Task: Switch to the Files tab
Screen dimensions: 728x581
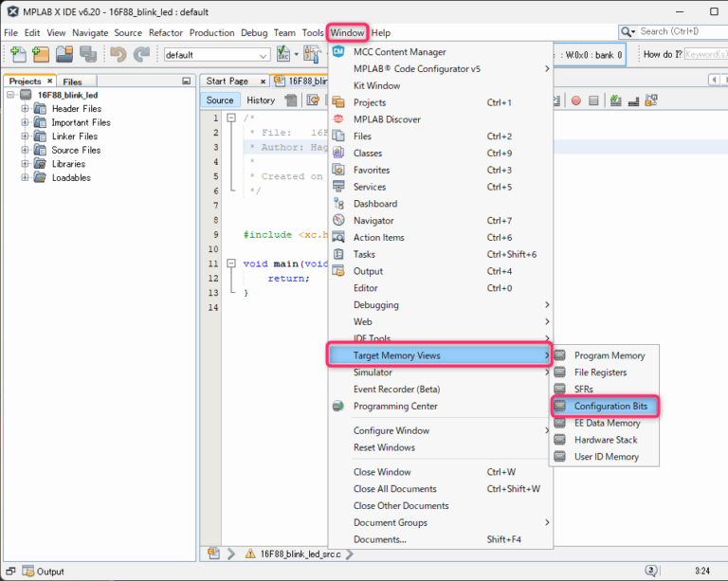Action: pos(73,82)
